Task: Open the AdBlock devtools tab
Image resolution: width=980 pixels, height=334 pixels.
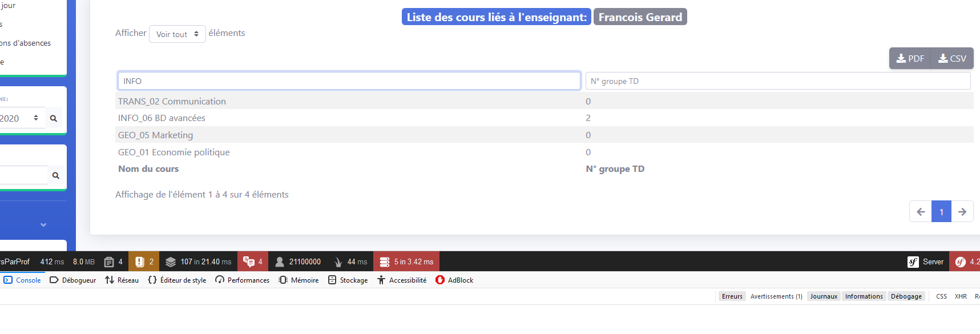Action: (x=454, y=280)
